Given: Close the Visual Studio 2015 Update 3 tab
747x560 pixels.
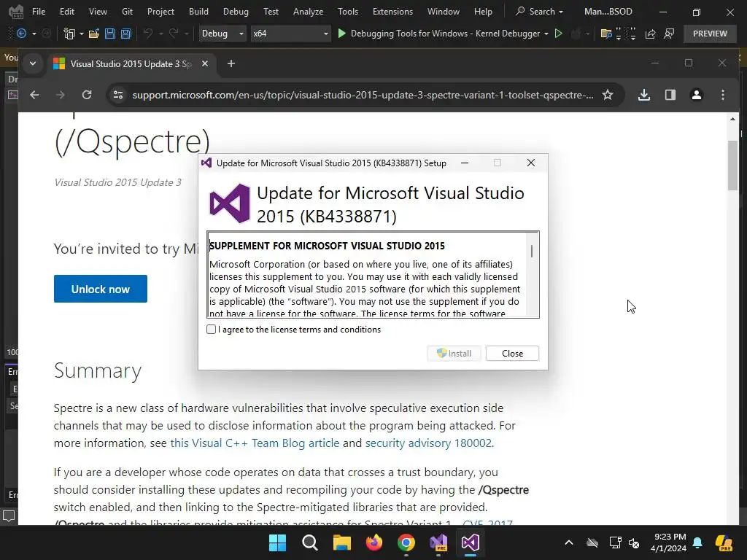Looking at the screenshot, I should pos(205,63).
